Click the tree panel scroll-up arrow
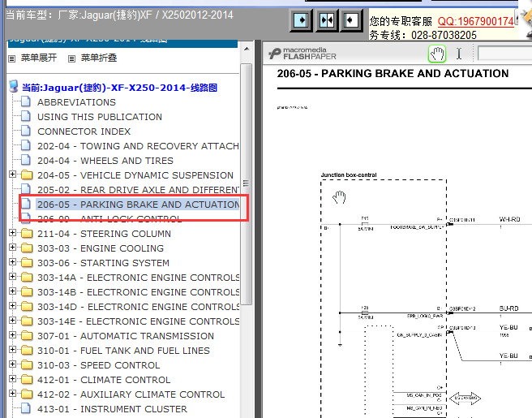 tap(247, 50)
